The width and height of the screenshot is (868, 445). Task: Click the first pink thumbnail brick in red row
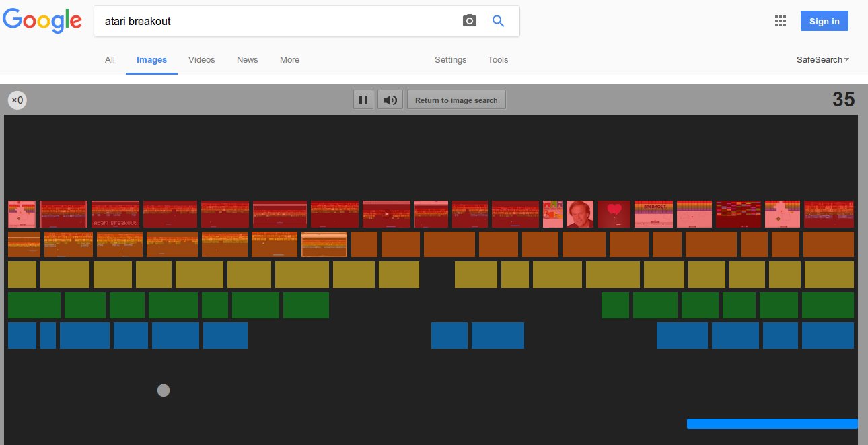[x=22, y=214]
